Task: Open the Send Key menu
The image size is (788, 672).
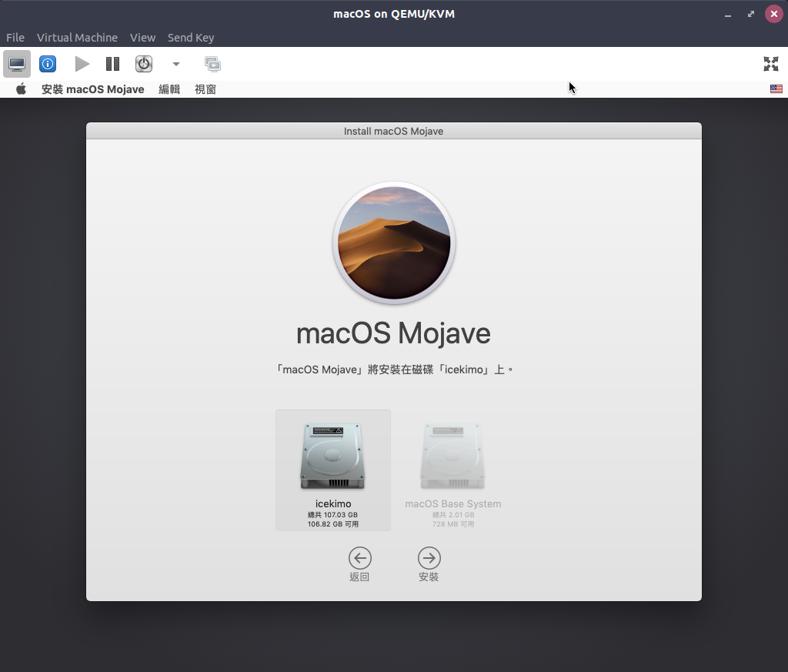Action: (x=191, y=38)
